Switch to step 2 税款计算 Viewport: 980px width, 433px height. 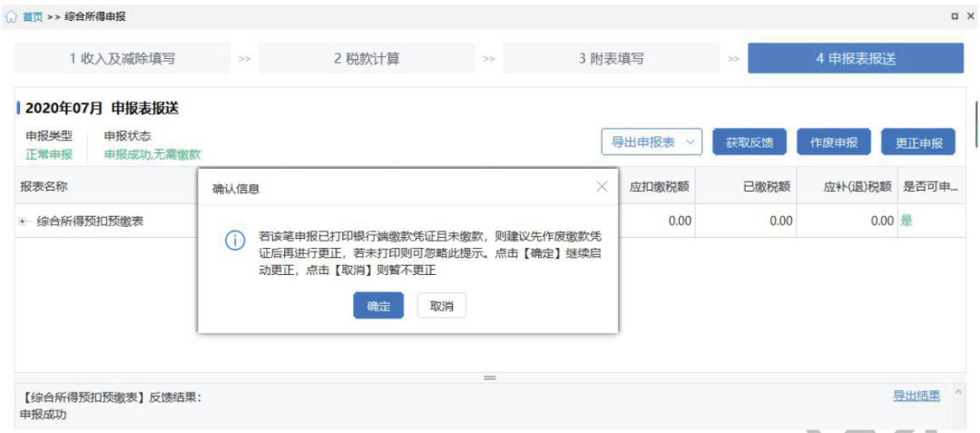[367, 59]
